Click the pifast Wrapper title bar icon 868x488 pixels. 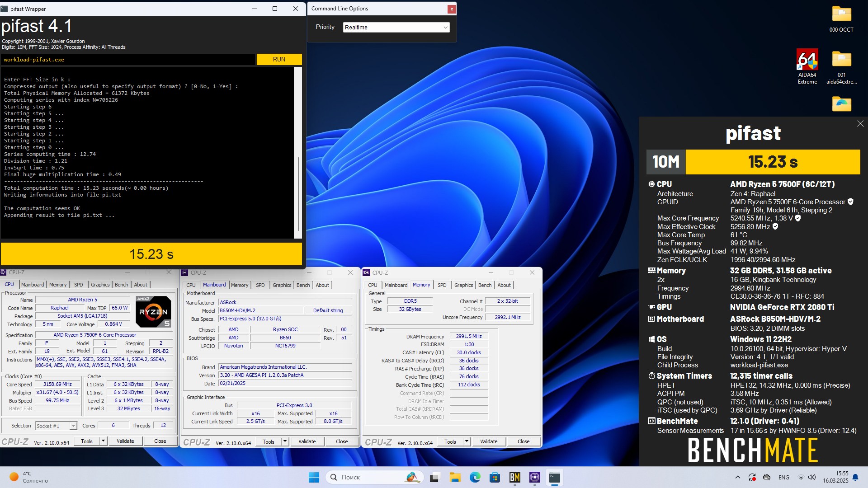pyautogui.click(x=5, y=9)
